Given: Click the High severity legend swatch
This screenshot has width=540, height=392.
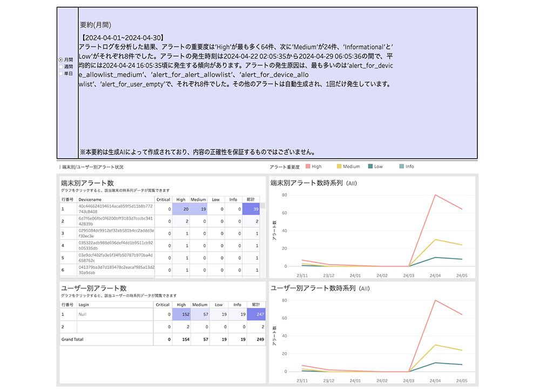Looking at the screenshot, I should pyautogui.click(x=308, y=166).
